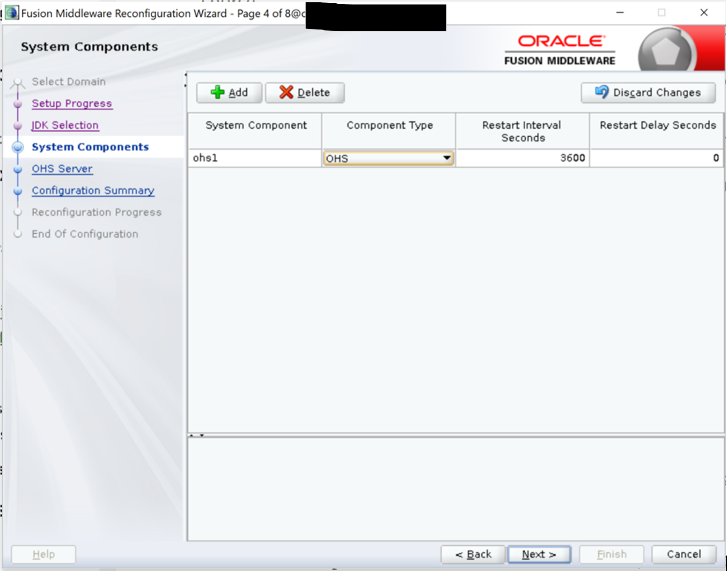Click the Discard Changes undo arrow icon
The width and height of the screenshot is (728, 571).
(602, 92)
